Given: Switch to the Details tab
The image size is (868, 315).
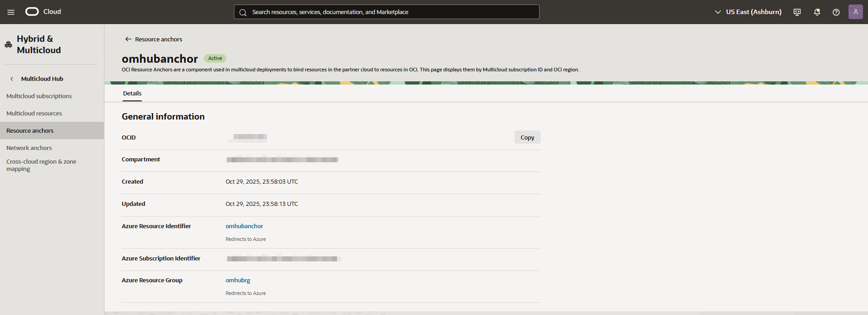Looking at the screenshot, I should [x=132, y=93].
